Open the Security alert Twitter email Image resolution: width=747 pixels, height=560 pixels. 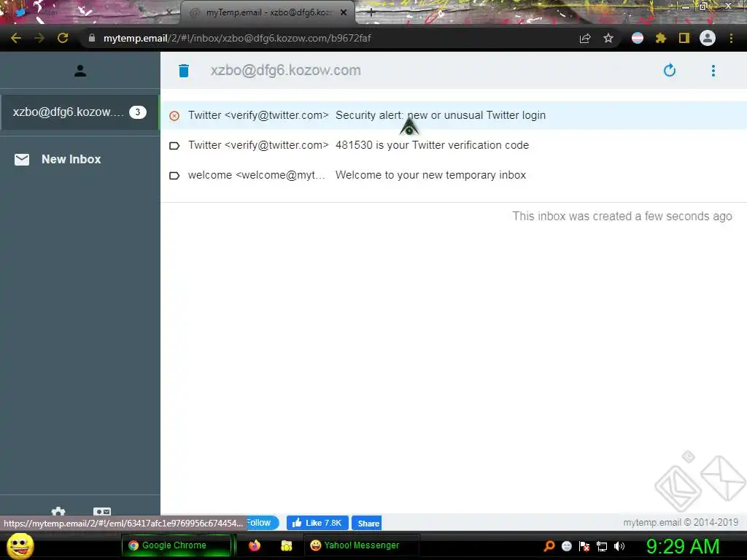point(454,115)
